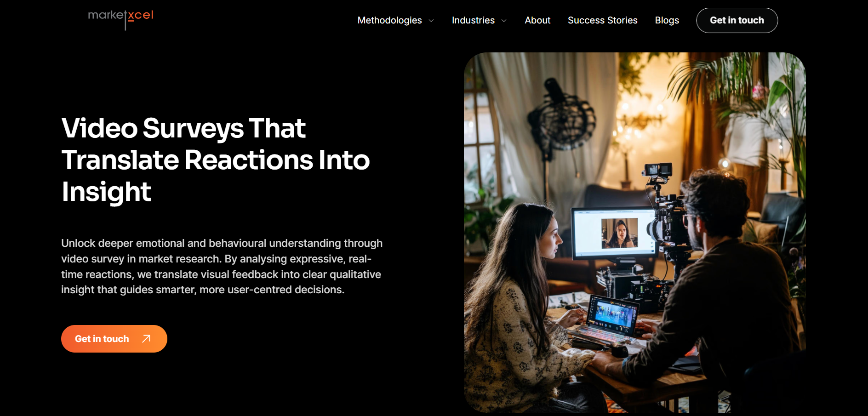Open the Success Stories link
Screen dimensions: 868x416
[602, 20]
